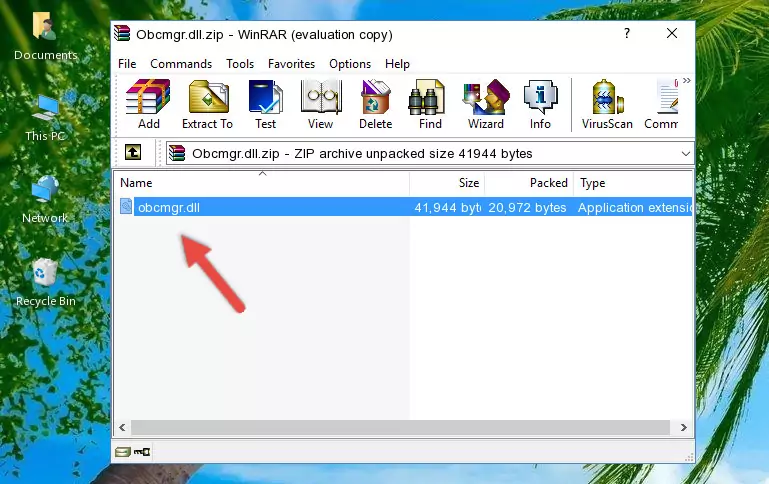Click the drive icon in status bar

123,451
